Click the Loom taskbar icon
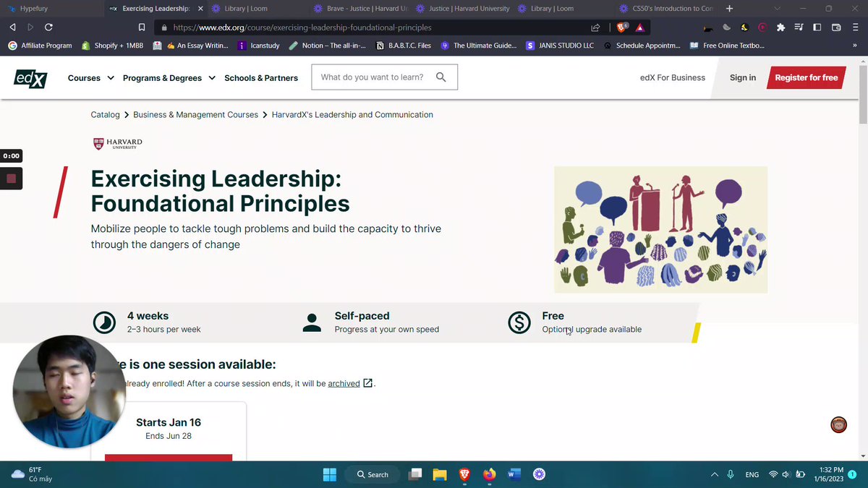 (x=539, y=474)
